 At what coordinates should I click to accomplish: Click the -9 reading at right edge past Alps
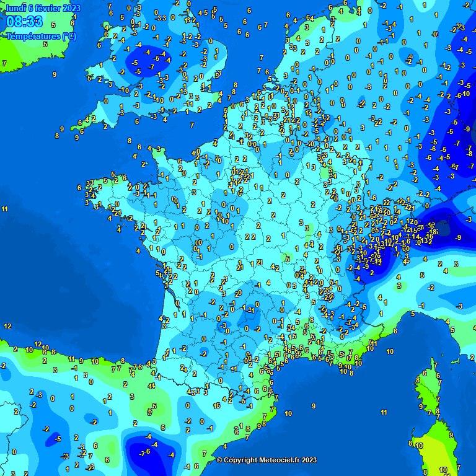pos(459,237)
